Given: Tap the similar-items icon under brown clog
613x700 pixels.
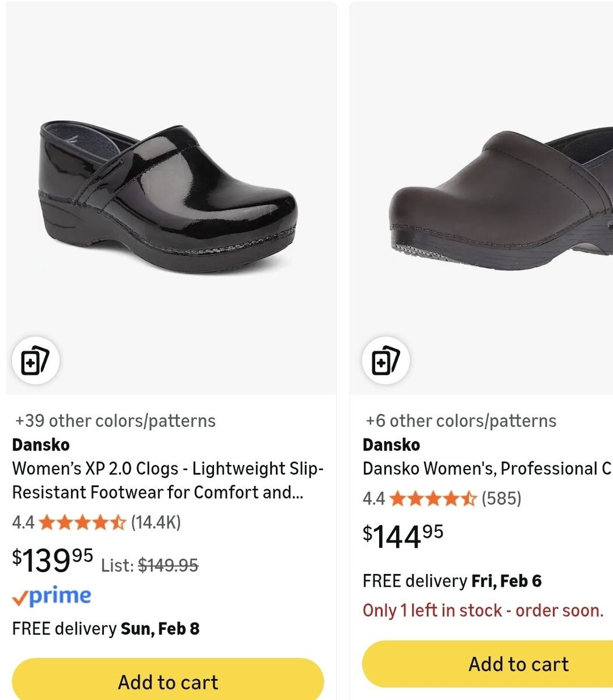Looking at the screenshot, I should (386, 362).
